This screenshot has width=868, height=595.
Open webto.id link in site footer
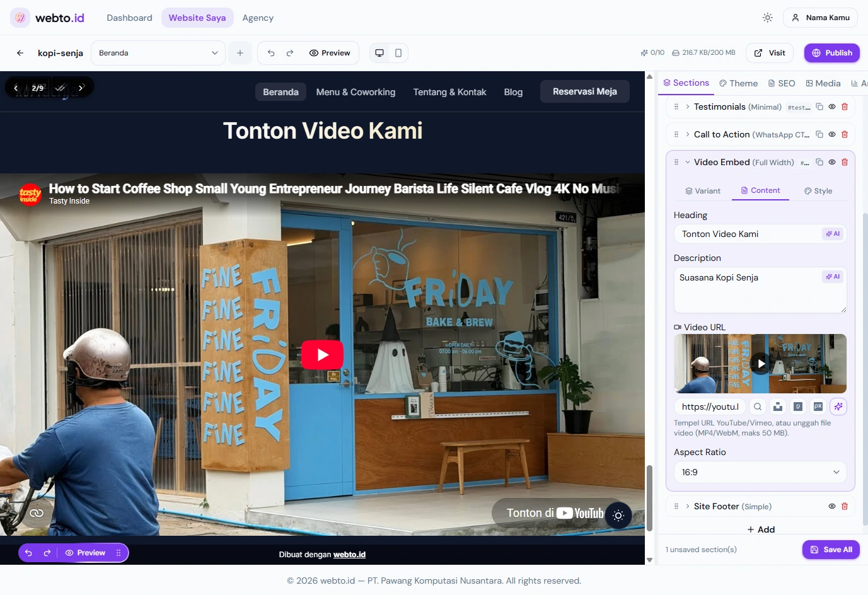[349, 555]
